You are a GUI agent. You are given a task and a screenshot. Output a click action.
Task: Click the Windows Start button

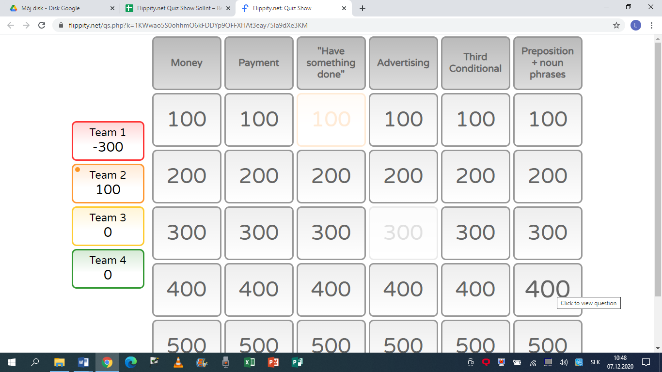12,362
